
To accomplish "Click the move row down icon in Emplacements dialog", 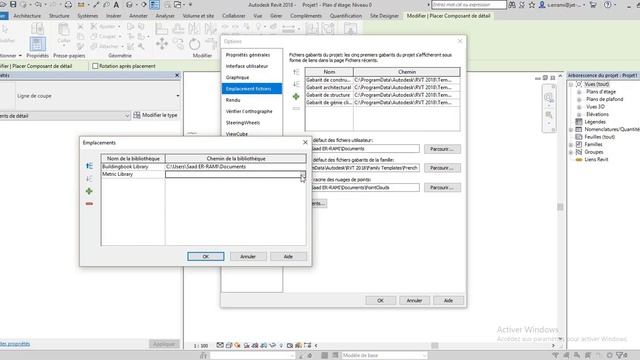I will point(89,179).
